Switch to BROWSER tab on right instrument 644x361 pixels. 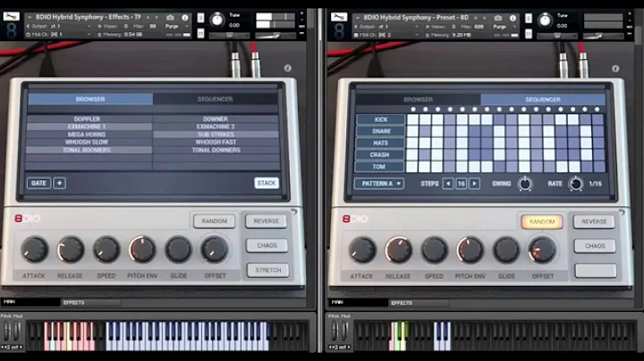point(418,99)
